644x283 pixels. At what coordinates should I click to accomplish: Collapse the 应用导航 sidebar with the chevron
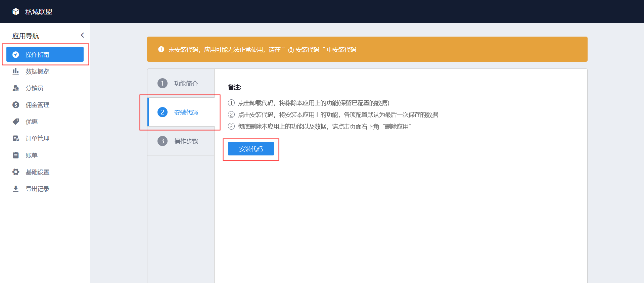82,35
